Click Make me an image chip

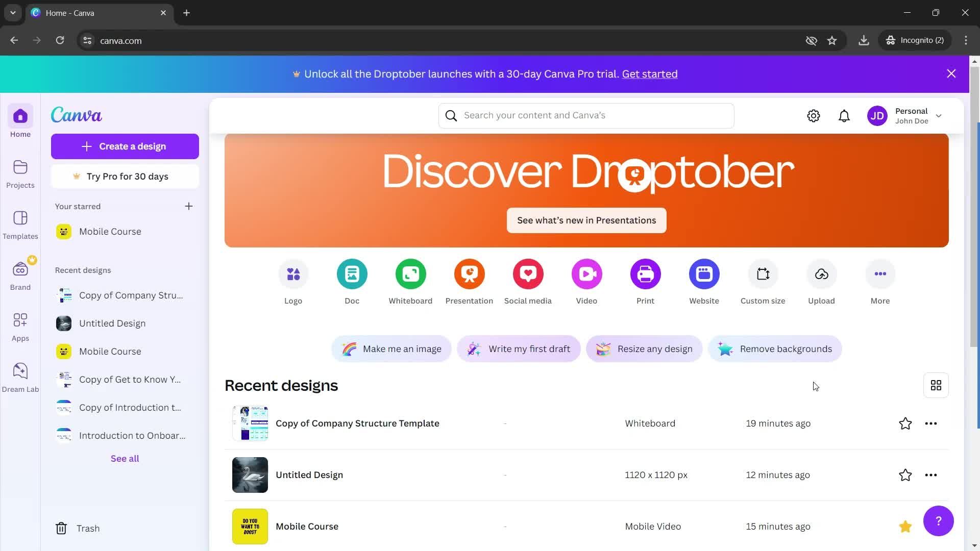click(x=391, y=349)
